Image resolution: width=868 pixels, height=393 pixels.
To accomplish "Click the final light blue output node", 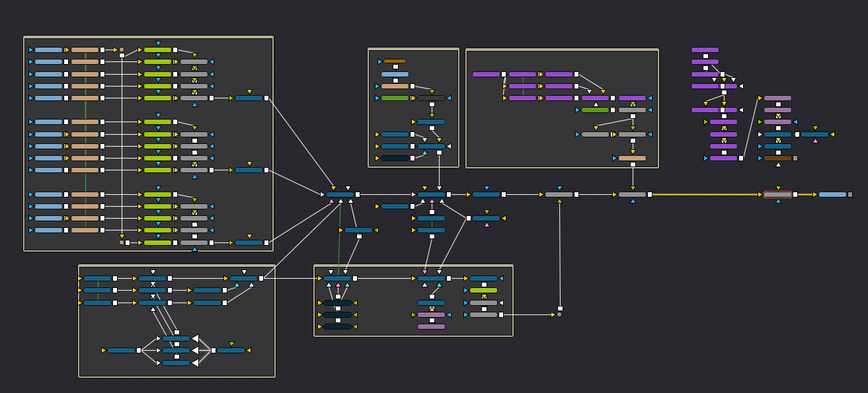I will tap(832, 195).
